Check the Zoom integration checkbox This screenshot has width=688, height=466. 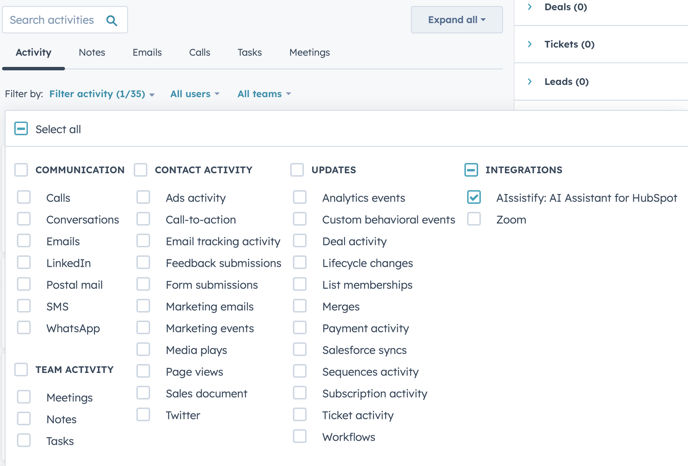point(474,219)
